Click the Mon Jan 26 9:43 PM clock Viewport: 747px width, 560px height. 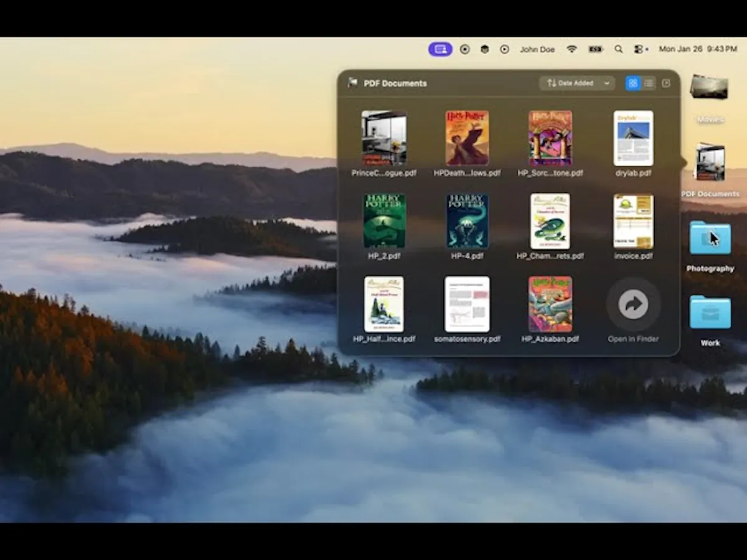(698, 49)
